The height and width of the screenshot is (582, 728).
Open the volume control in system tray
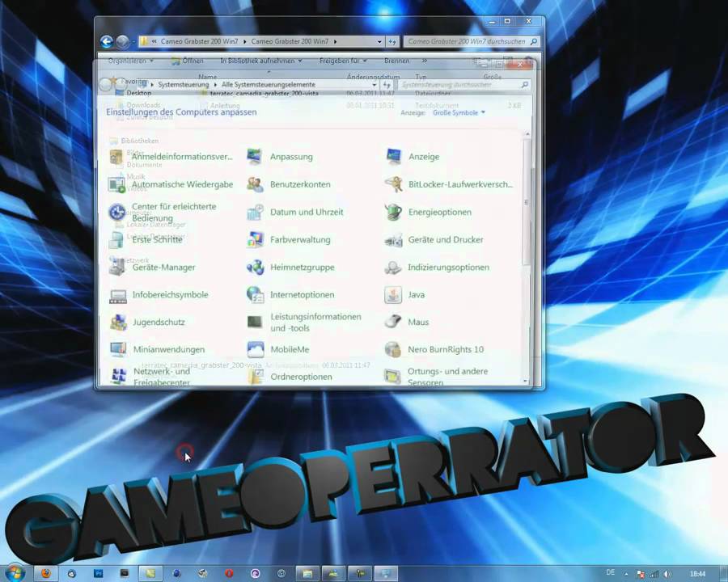[x=668, y=574]
